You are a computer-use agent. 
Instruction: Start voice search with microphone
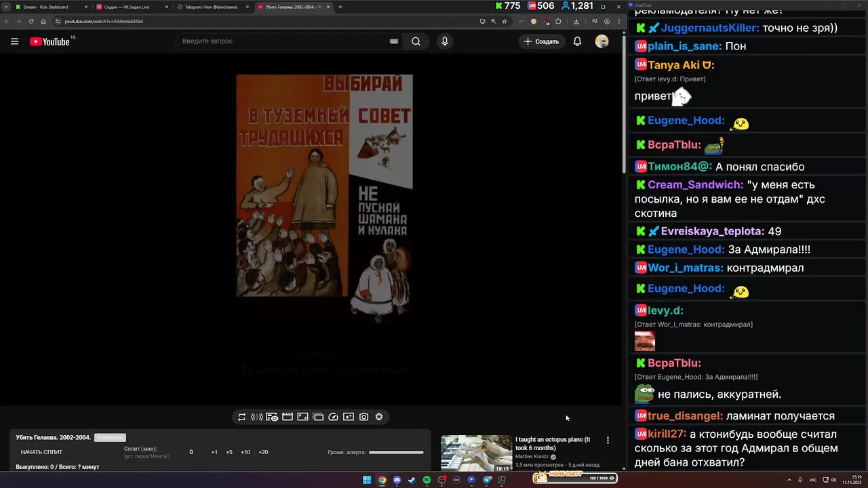click(444, 41)
